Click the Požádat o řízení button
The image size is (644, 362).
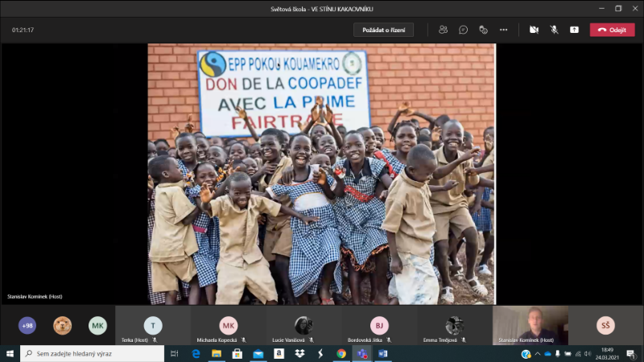pyautogui.click(x=383, y=30)
